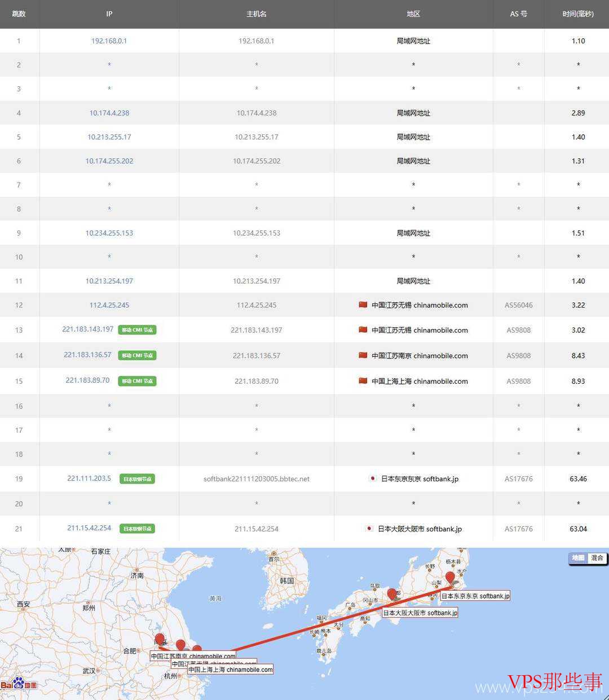Click the 日本东京东京 softbank.jp map label
609x700 pixels.
coord(475,596)
